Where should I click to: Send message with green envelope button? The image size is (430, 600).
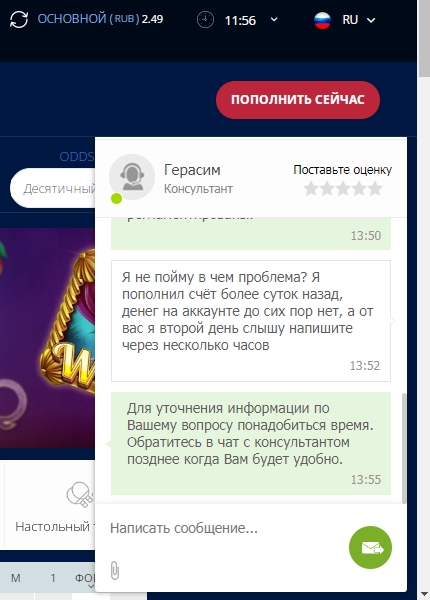(x=370, y=548)
